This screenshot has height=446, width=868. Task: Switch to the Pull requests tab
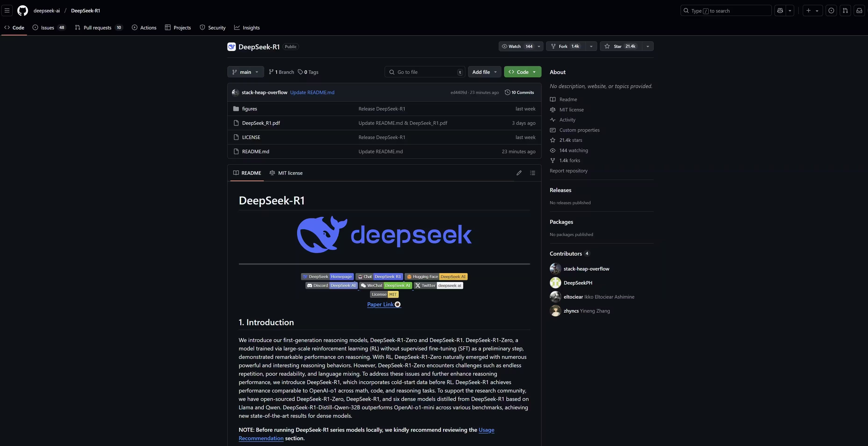[99, 28]
